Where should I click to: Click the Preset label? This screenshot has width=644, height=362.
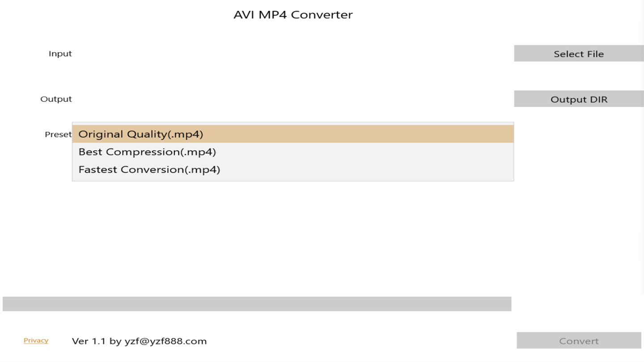(58, 135)
